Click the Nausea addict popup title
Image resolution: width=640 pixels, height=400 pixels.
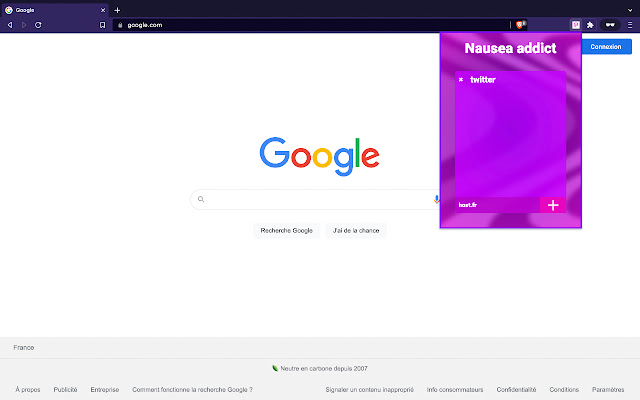pyautogui.click(x=510, y=48)
